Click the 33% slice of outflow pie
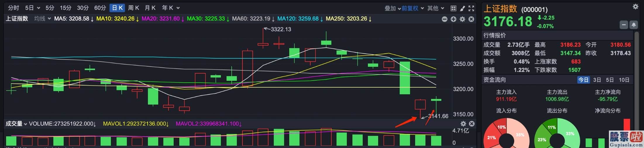Screen dimensions: 644x148 pyautogui.click(x=570, y=134)
